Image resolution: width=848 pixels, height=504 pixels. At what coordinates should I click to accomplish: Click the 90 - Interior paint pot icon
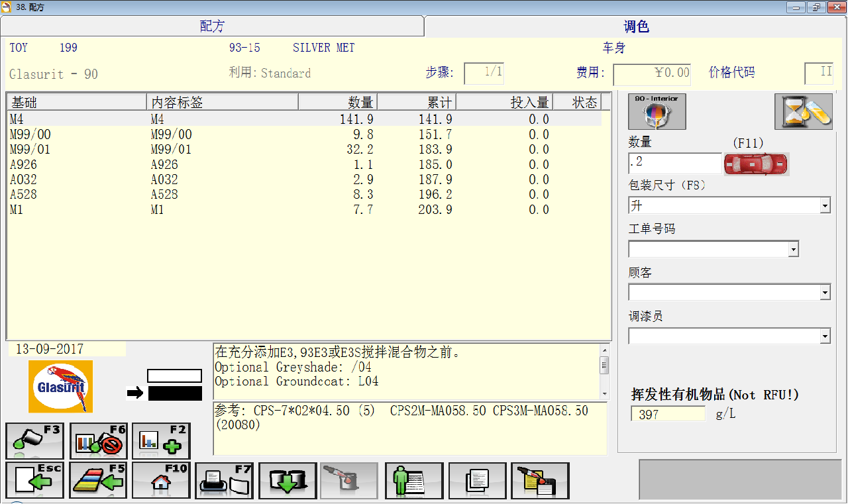pyautogui.click(x=657, y=111)
